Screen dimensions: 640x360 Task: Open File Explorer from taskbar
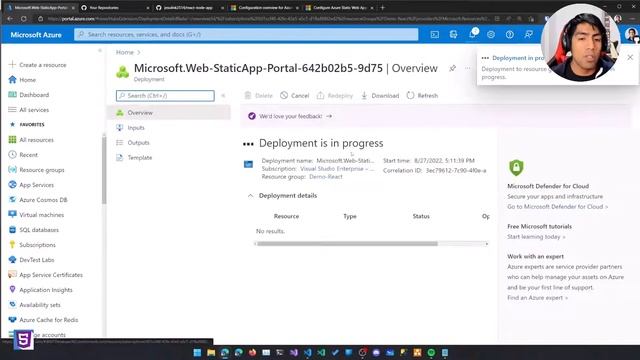(211, 352)
